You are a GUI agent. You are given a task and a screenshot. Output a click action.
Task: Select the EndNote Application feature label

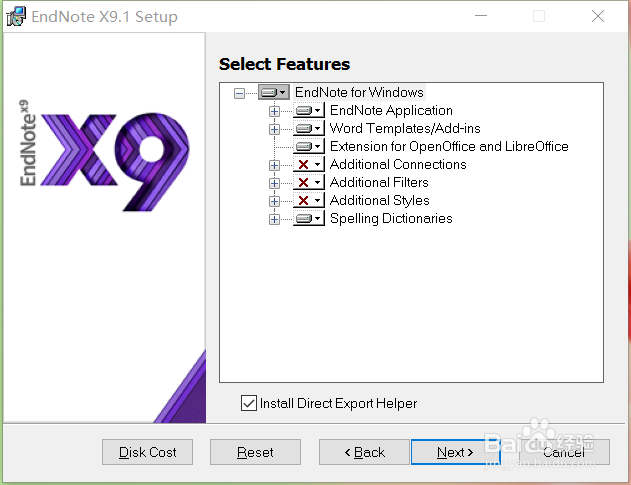(x=391, y=110)
